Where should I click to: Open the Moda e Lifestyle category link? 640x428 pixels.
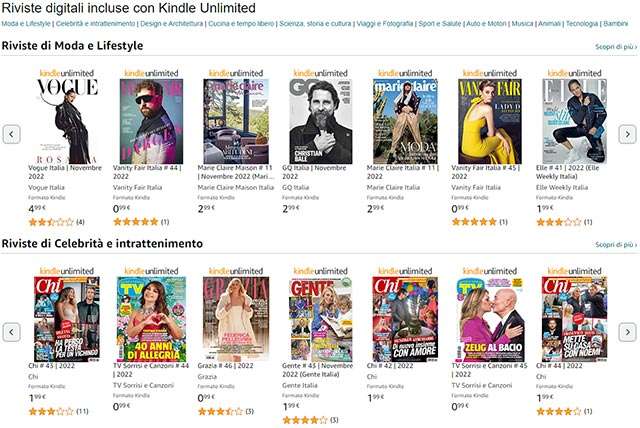click(x=26, y=24)
